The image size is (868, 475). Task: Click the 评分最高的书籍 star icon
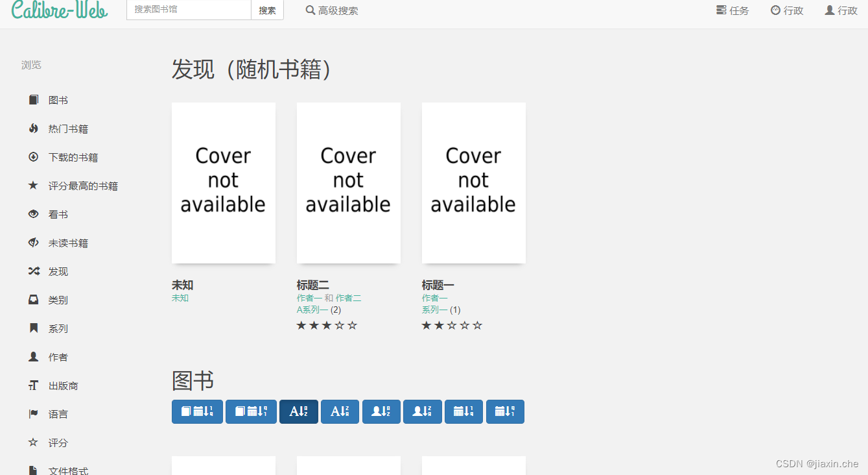pos(33,185)
